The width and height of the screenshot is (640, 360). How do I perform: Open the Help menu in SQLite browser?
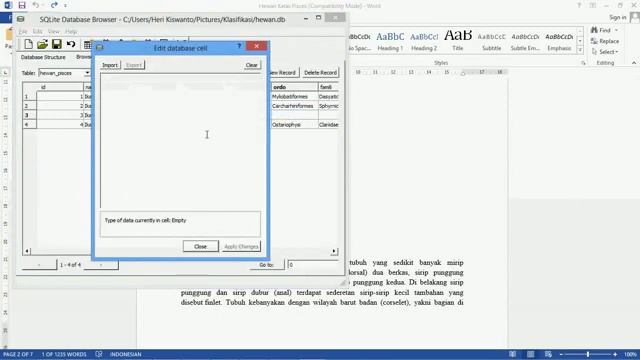click(71, 31)
